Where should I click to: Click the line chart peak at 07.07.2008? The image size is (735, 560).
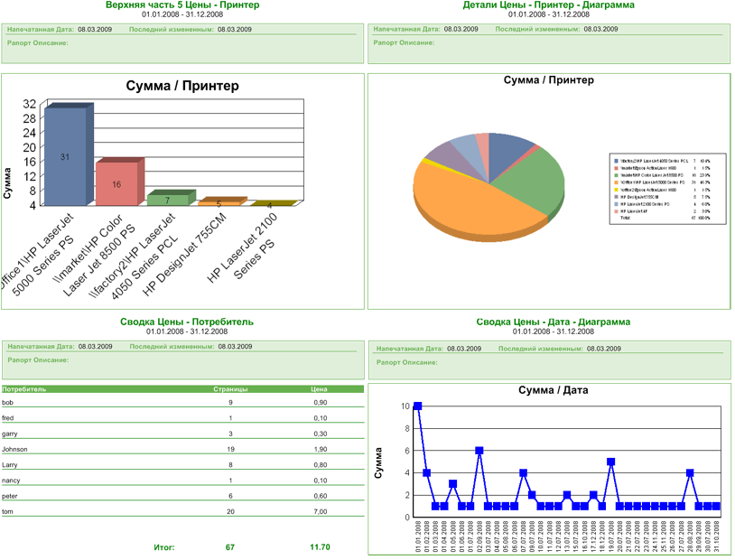[523, 472]
